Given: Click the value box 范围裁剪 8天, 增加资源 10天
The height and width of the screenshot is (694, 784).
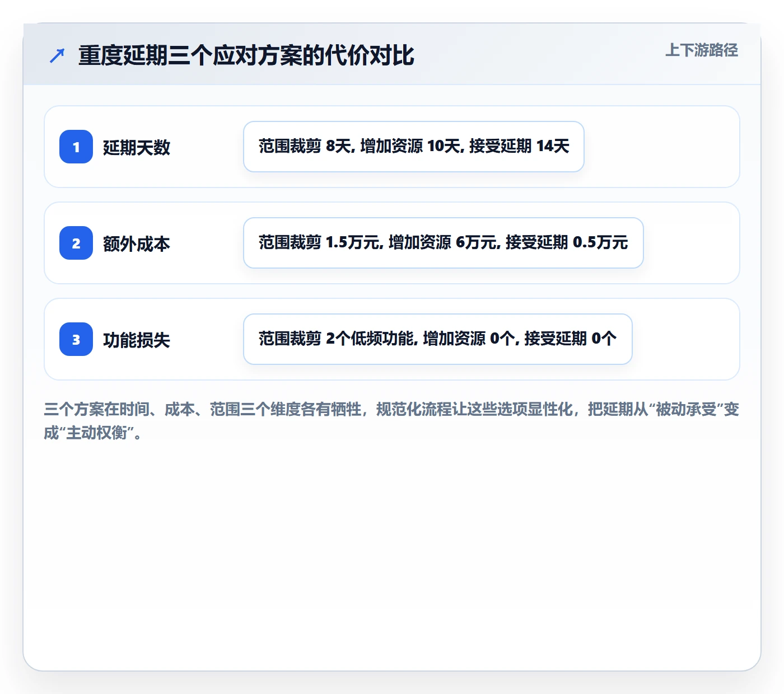Looking at the screenshot, I should [x=414, y=147].
